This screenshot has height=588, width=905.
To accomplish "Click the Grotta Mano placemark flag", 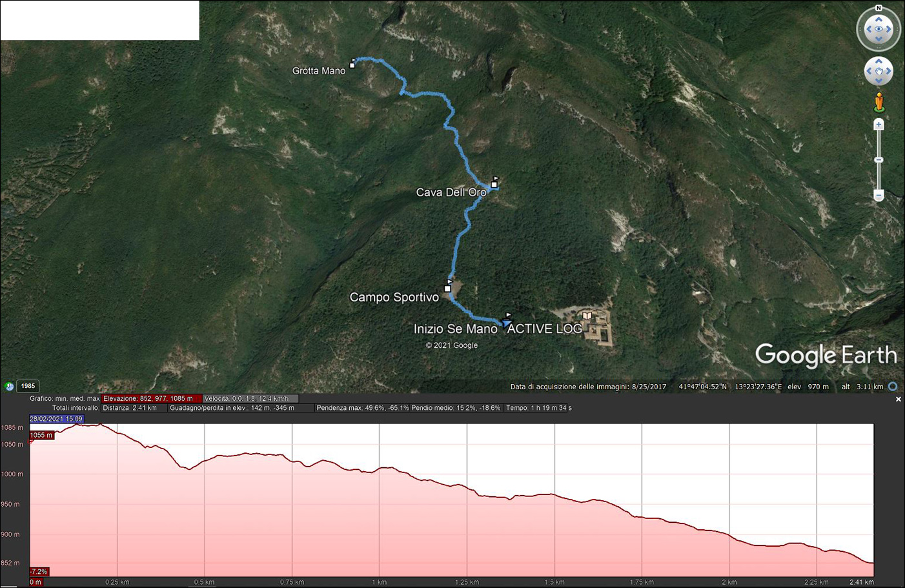I will point(352,63).
